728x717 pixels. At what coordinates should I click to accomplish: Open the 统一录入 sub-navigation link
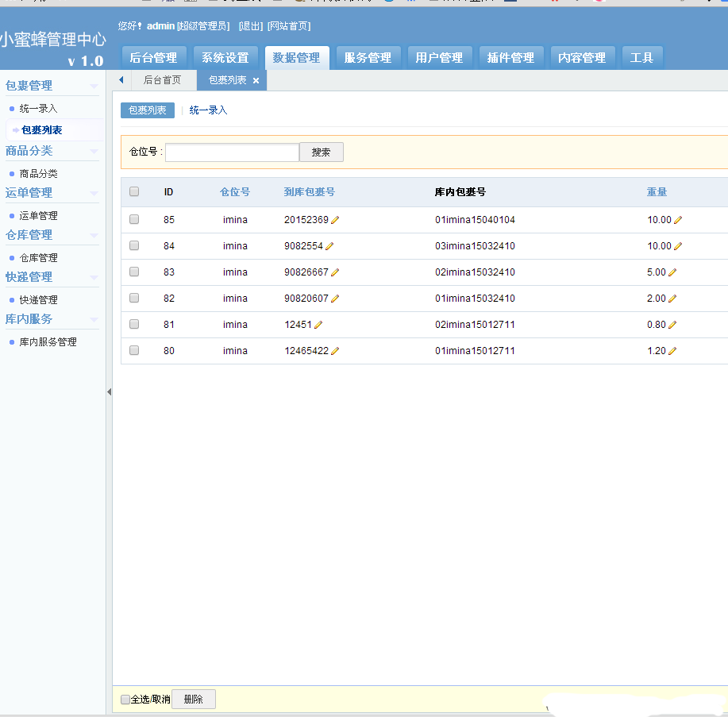click(x=209, y=110)
